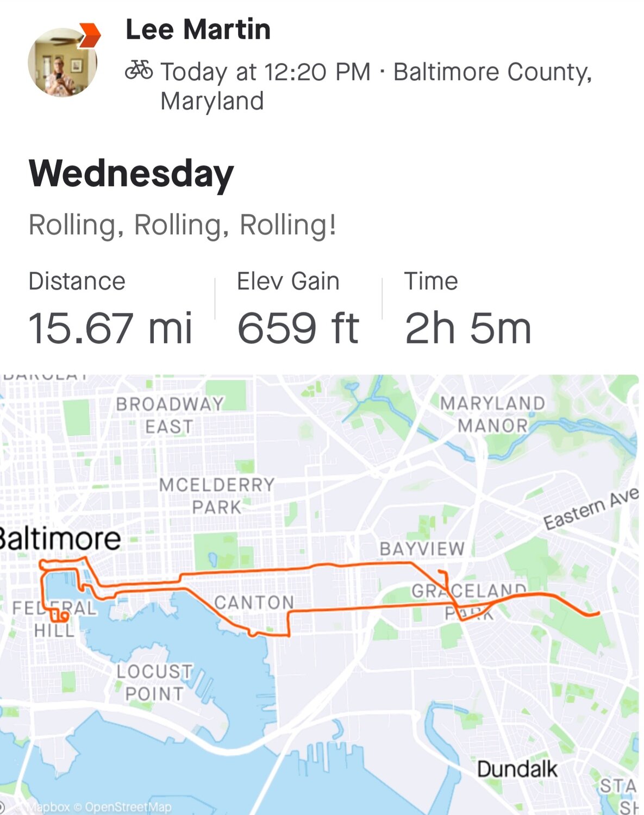Screen dimensions: 644x815
Task: Open the Lee Martin athlete name
Action: (x=198, y=29)
